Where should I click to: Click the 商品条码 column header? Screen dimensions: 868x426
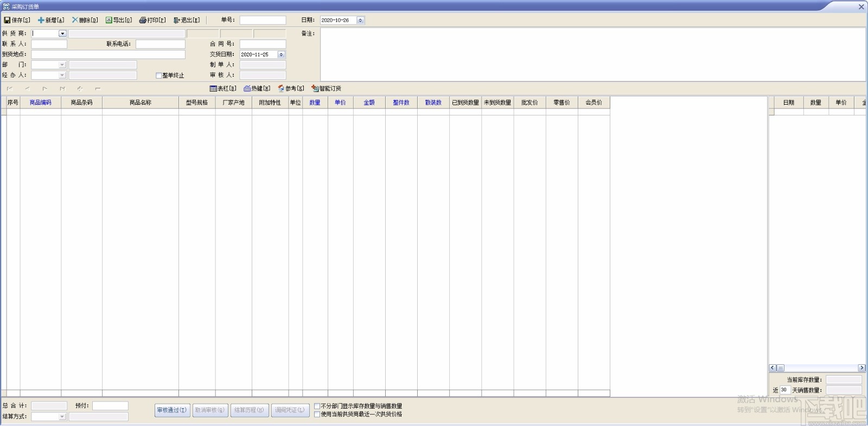pyautogui.click(x=82, y=102)
